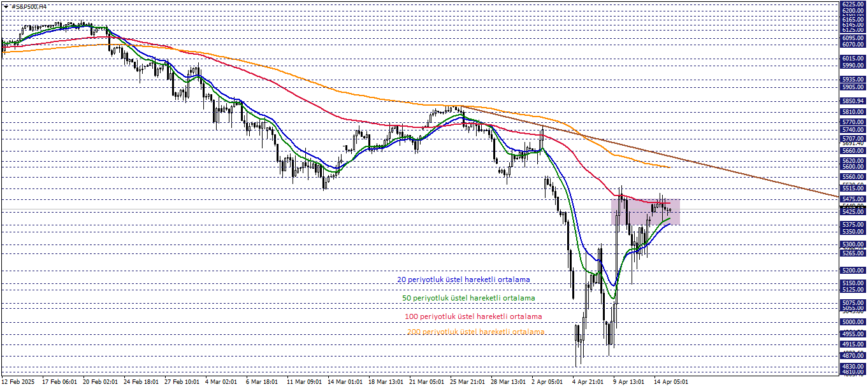Click the 27 Feb 10:01 time label
The image size is (868, 389).
182,382
